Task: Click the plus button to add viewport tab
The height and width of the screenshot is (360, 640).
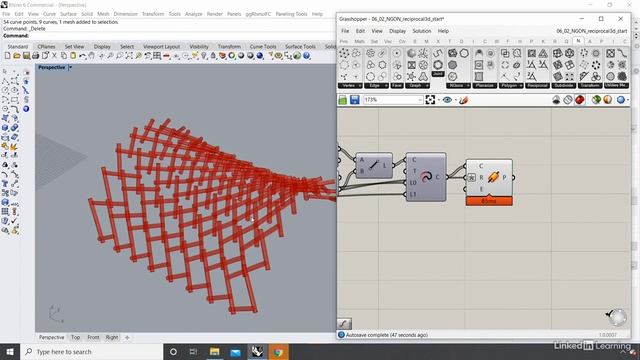Action: pyautogui.click(x=127, y=338)
